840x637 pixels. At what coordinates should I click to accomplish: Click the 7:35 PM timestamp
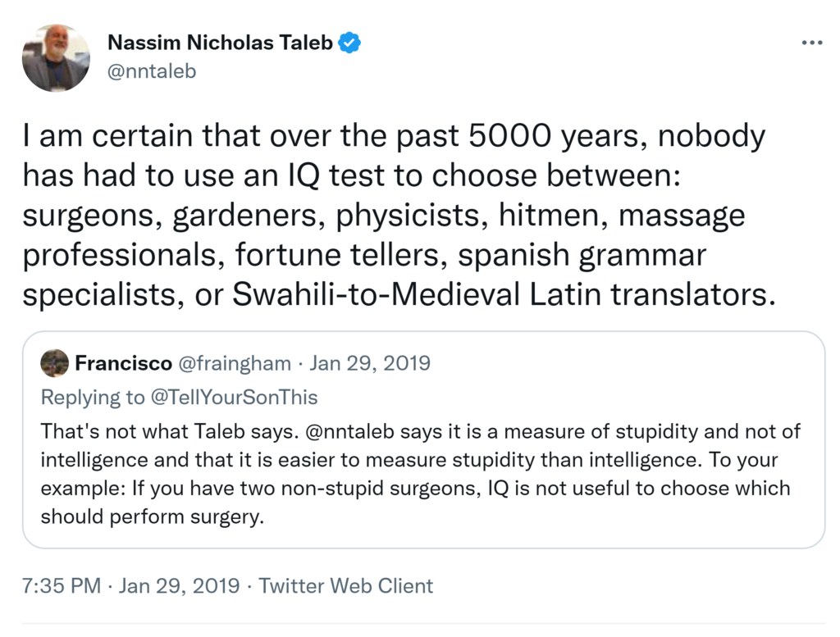(x=62, y=586)
